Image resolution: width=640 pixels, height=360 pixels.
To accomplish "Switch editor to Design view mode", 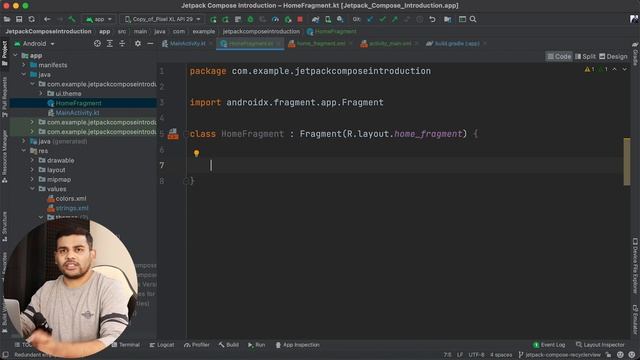I will pos(613,56).
